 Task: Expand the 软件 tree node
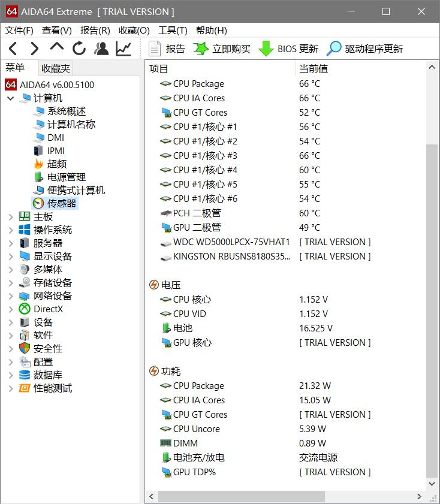[11, 336]
